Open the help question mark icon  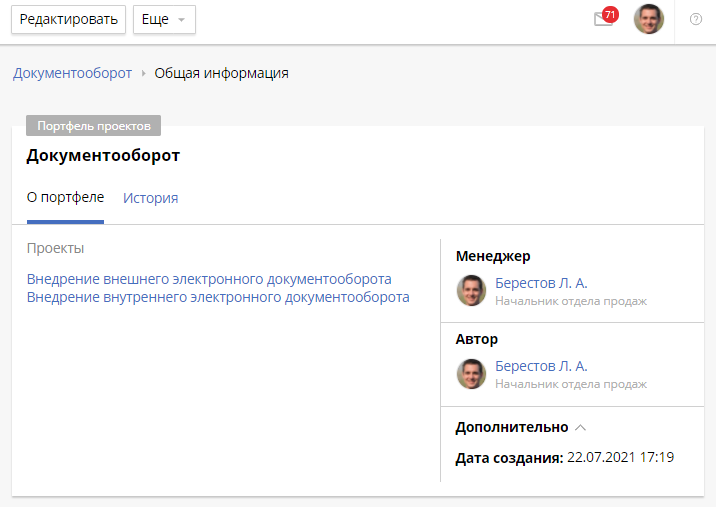click(x=695, y=19)
